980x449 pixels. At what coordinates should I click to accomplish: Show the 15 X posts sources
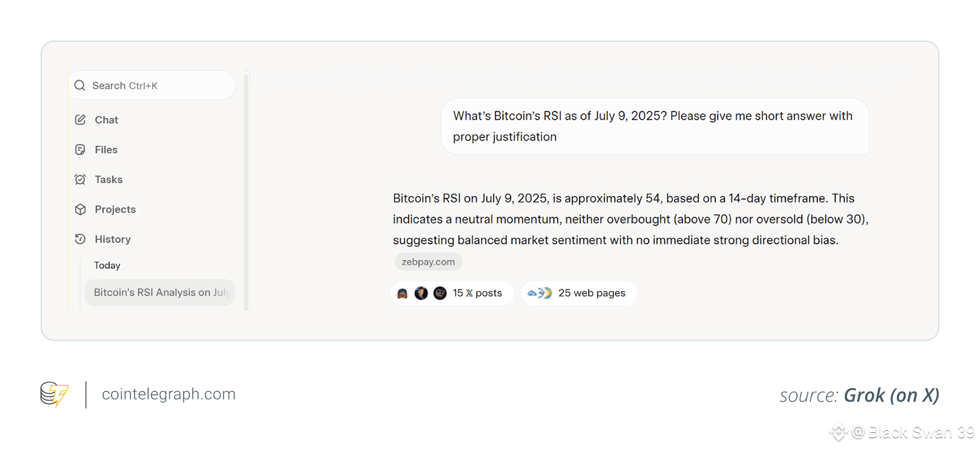pyautogui.click(x=452, y=293)
